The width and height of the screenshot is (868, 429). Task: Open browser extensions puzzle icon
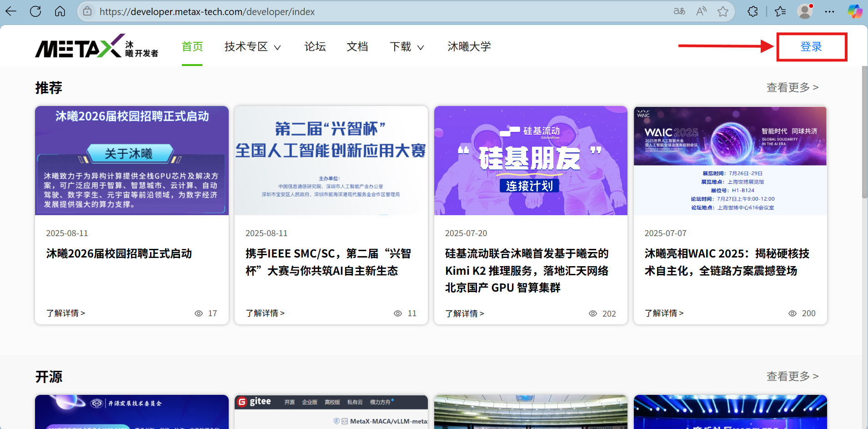(753, 11)
